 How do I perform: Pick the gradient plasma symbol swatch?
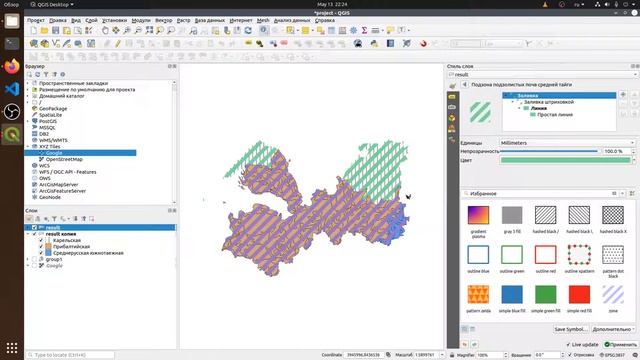[478, 215]
